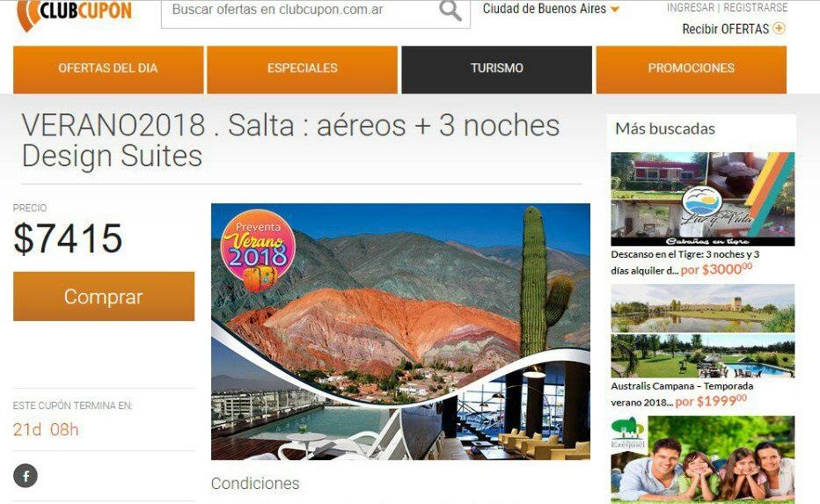820x504 pixels.
Task: Click the plus icon beside Recibir OFERTAS
Action: 780,28
